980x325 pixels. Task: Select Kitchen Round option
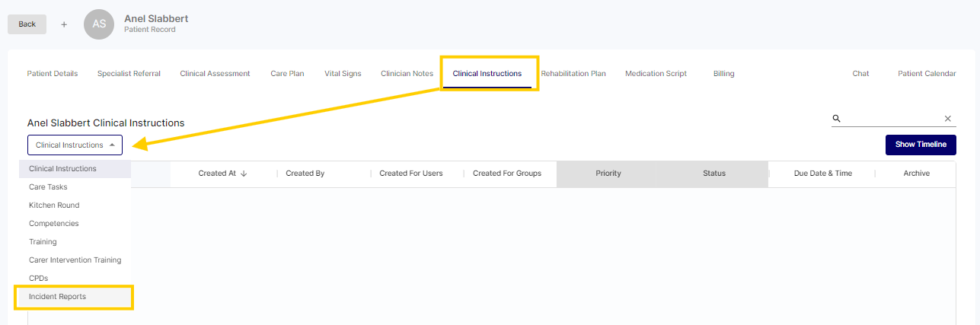[x=54, y=206]
